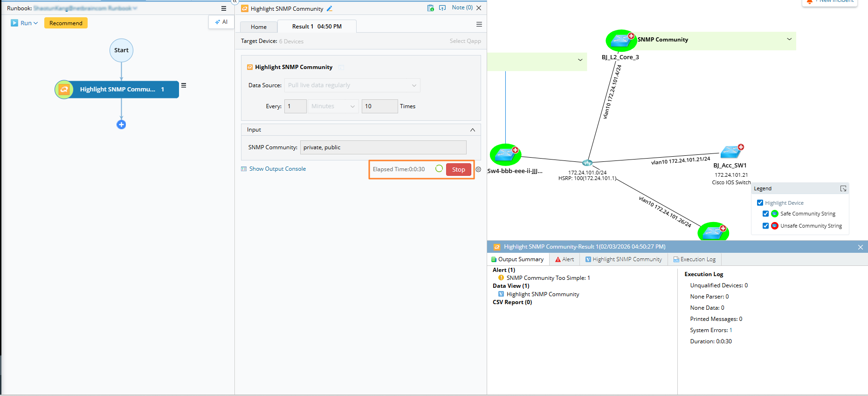This screenshot has width=868, height=396.
Task: Toggle the Highlight Device checkbox
Action: (760, 203)
